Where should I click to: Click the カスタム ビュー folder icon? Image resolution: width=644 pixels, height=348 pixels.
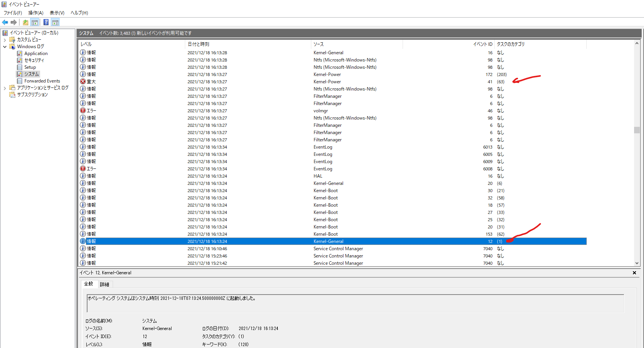tap(12, 40)
